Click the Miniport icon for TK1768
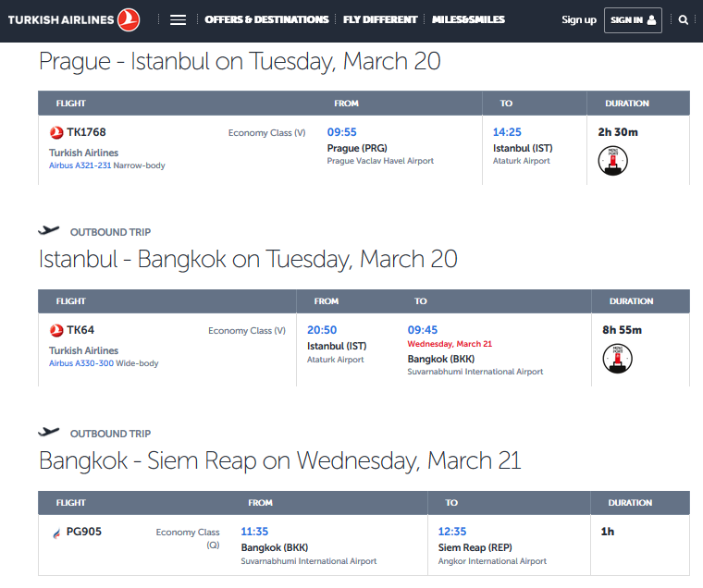Viewport: 703px width, 588px height. (612, 161)
